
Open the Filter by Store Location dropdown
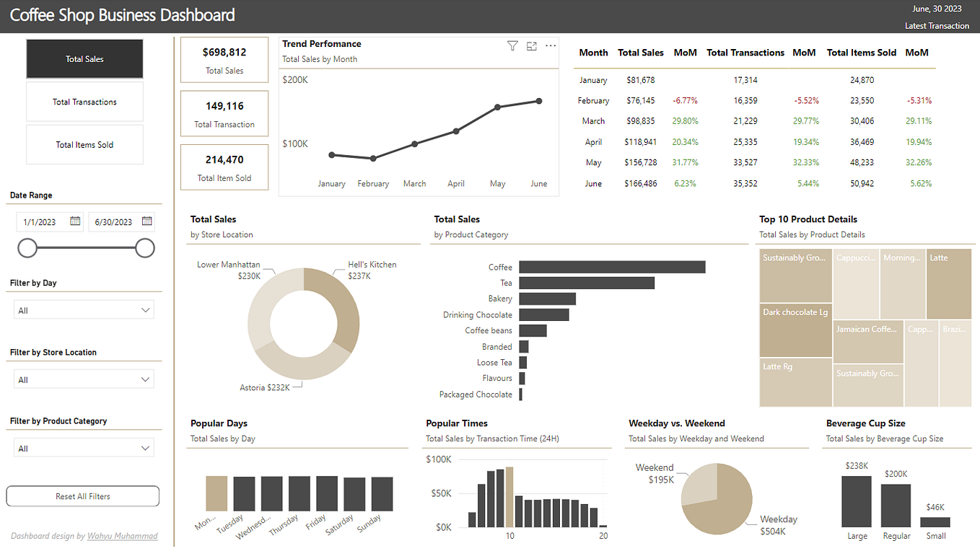[83, 379]
